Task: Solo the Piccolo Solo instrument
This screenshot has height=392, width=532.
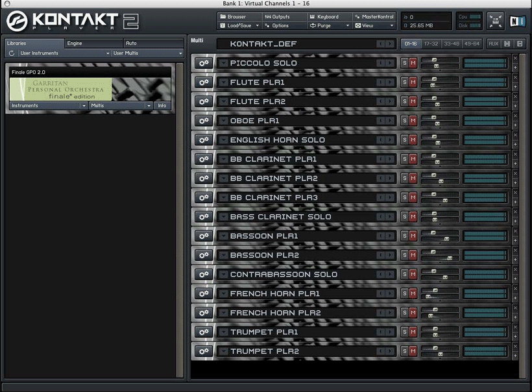Action: tap(404, 63)
